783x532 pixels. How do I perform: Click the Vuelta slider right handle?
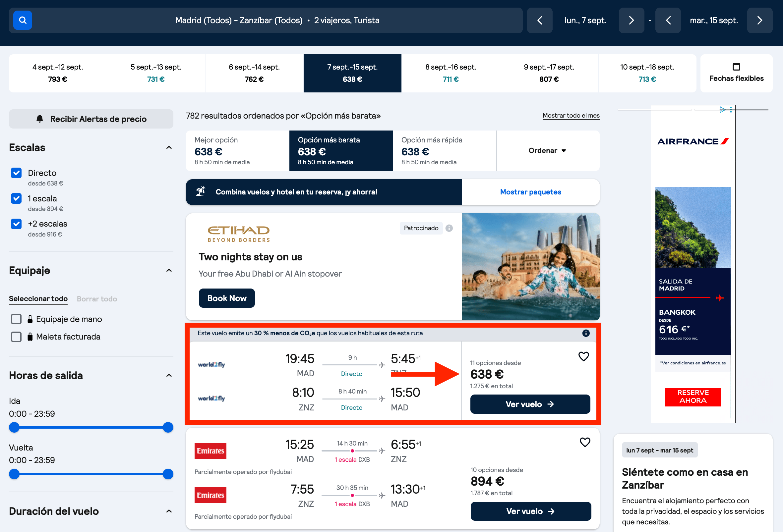(168, 474)
